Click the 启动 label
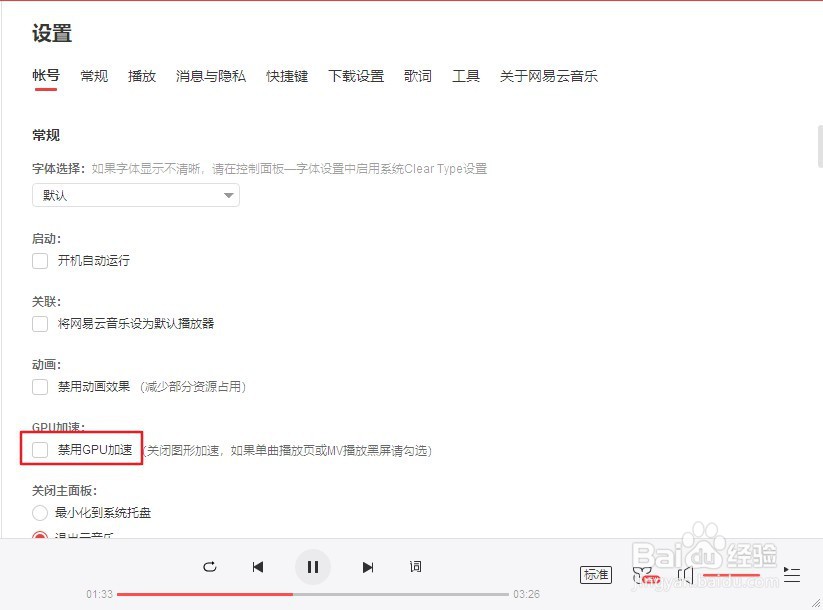Viewport: 823px width, 610px height. click(x=46, y=239)
